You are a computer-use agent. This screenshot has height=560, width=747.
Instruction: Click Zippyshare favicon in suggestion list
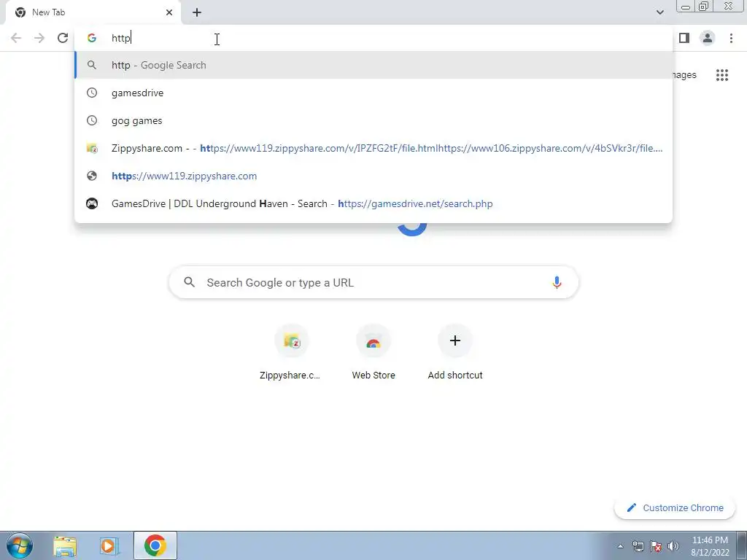tap(91, 148)
